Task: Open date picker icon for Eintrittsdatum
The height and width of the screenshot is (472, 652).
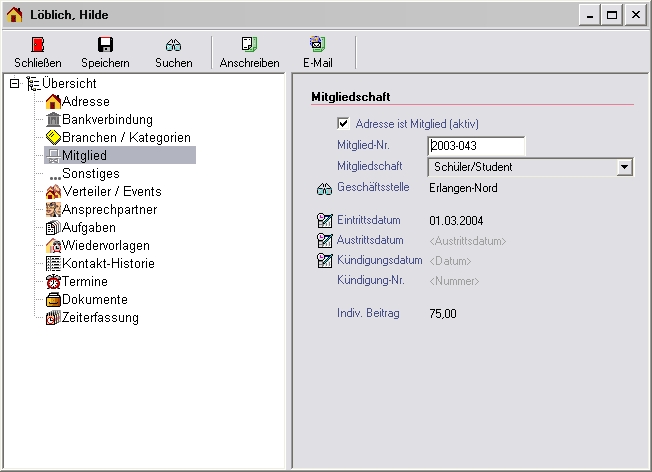Action: pos(324,221)
